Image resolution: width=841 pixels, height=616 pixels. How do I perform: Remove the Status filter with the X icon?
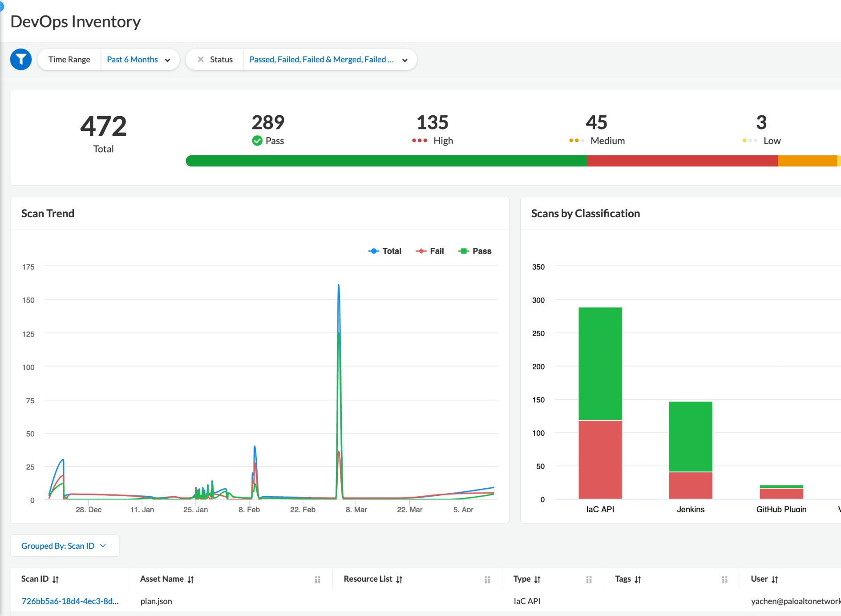(201, 60)
